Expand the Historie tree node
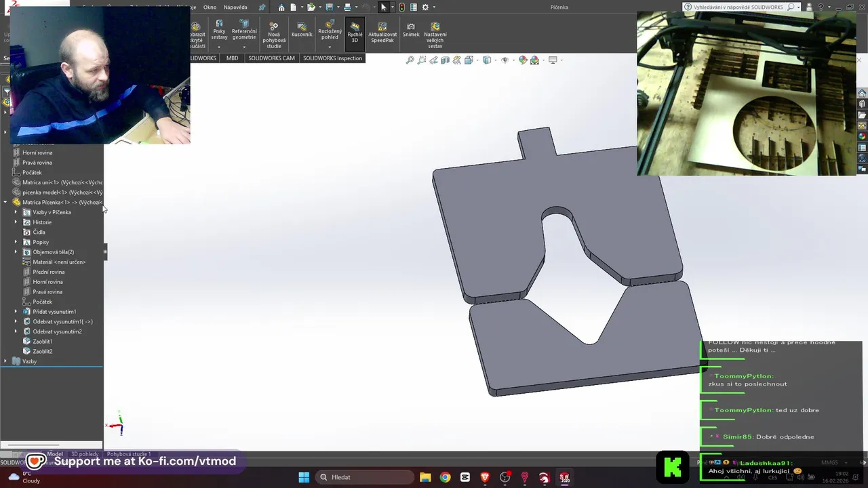The height and width of the screenshot is (488, 868). (16, 222)
